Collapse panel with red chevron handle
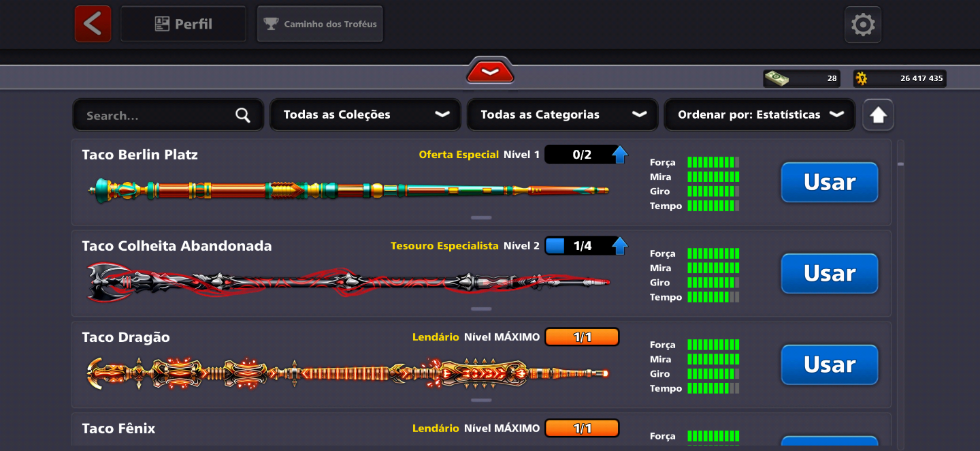This screenshot has height=451, width=980. [x=490, y=71]
